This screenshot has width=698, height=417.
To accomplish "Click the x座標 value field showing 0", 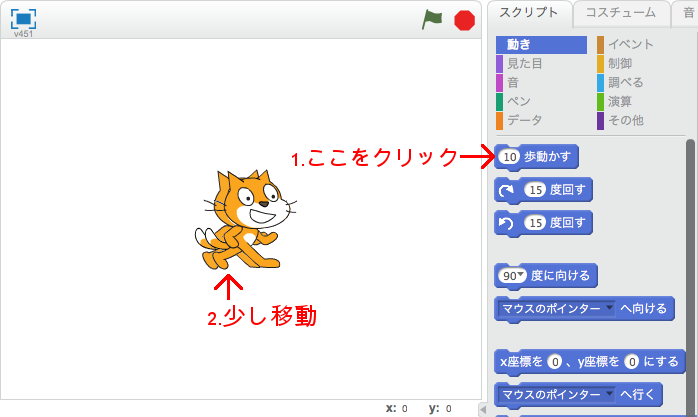I will pyautogui.click(x=555, y=362).
